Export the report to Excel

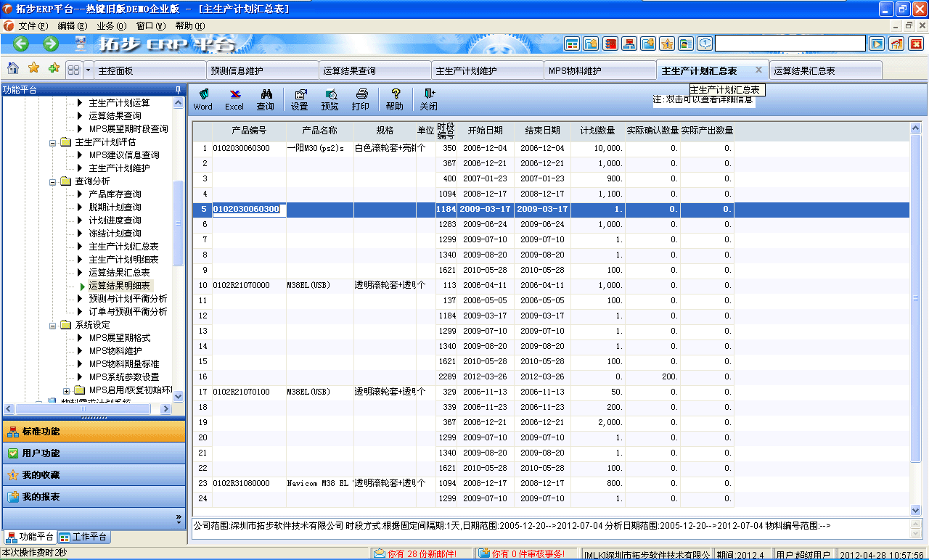pos(234,99)
